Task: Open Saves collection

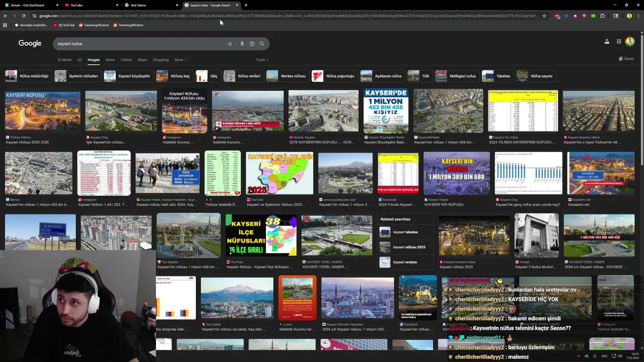Action: pos(626,59)
